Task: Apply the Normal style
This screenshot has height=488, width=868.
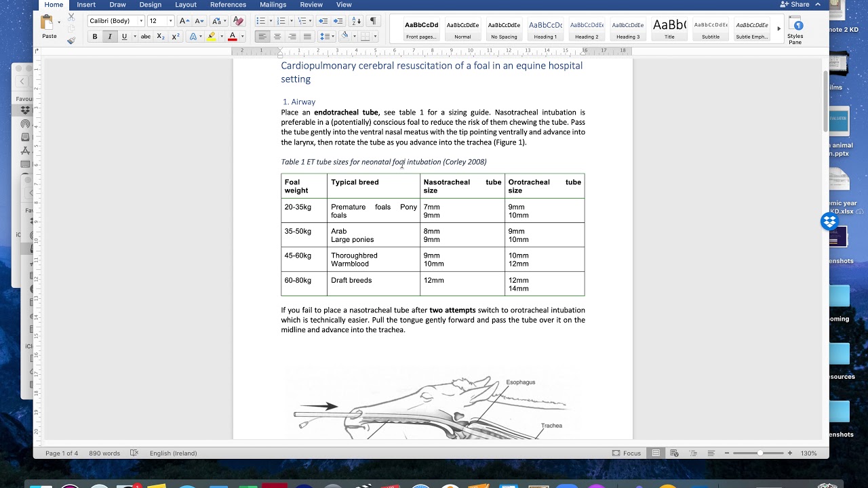Action: (x=462, y=29)
